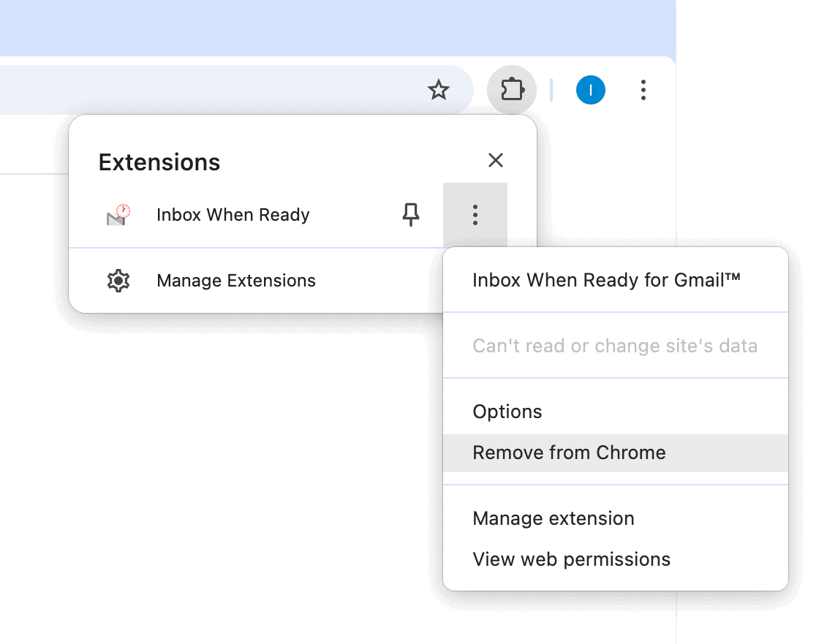Screen dimensions: 827x644
Task: Pin Inbox When Ready to toolbar
Action: (411, 215)
